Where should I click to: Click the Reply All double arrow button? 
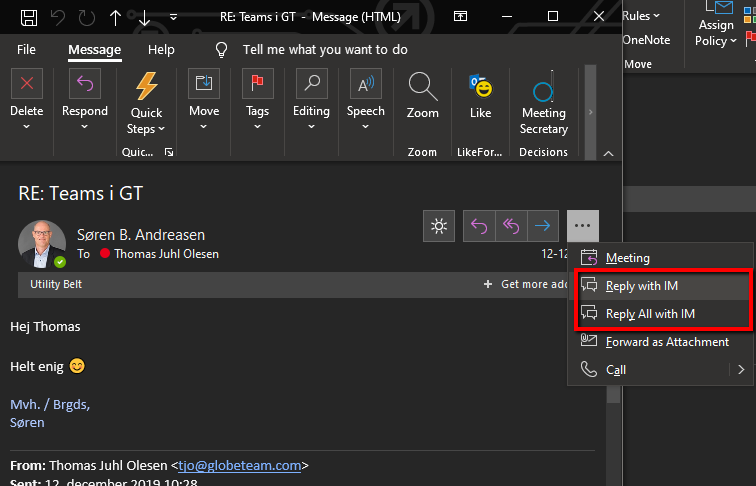[511, 226]
